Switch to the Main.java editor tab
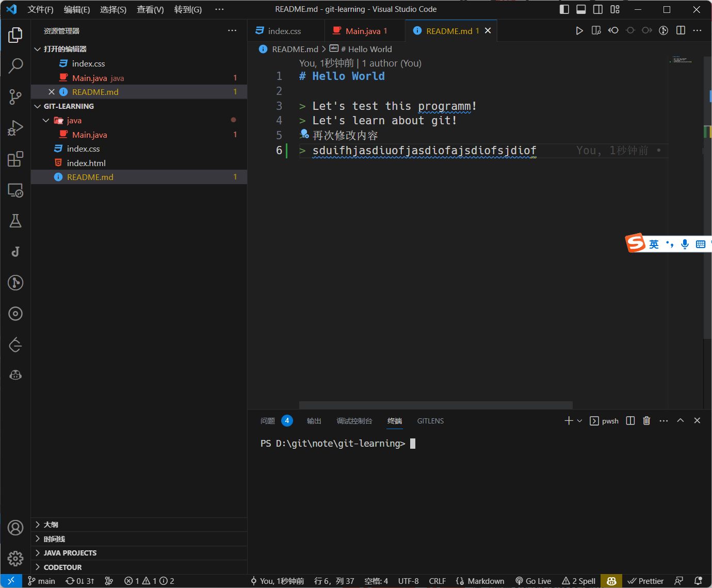Viewport: 712px width, 588px height. pos(362,31)
